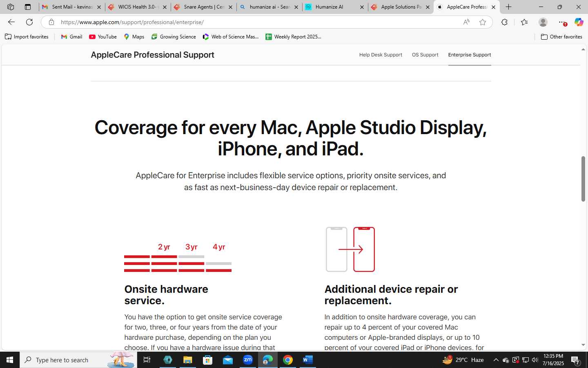Close the humanize ai search tab
This screenshot has width=588, height=368.
296,7
